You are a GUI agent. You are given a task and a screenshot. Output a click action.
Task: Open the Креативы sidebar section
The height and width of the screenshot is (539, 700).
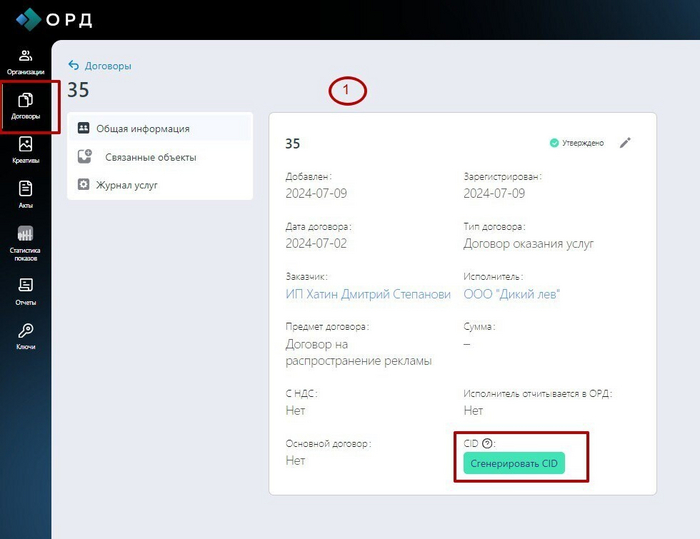[25, 150]
